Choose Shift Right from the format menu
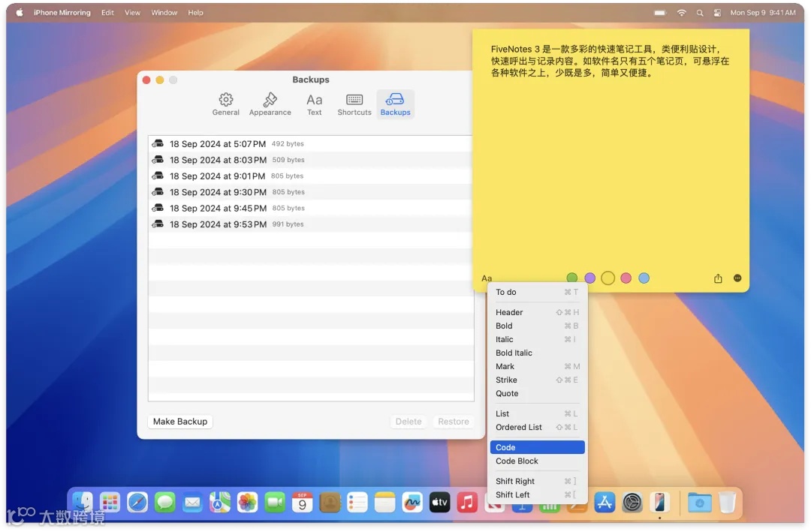This screenshot has width=811, height=532. pyautogui.click(x=537, y=481)
